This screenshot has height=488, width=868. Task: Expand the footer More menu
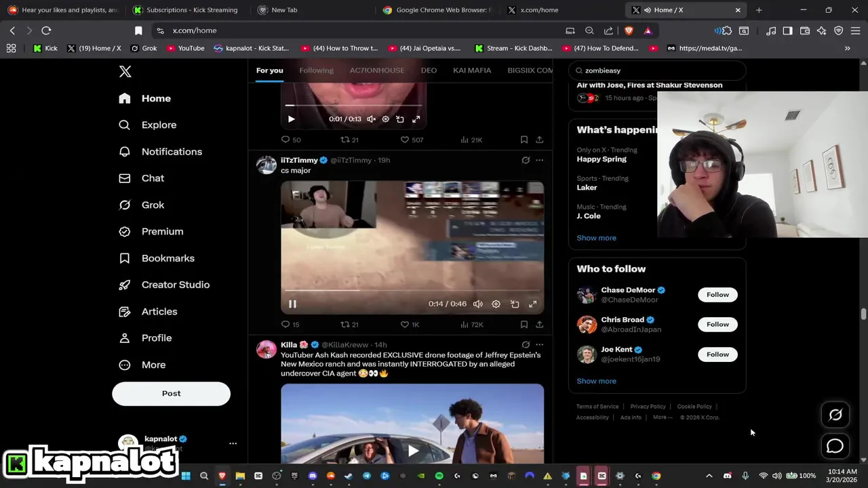click(x=662, y=418)
